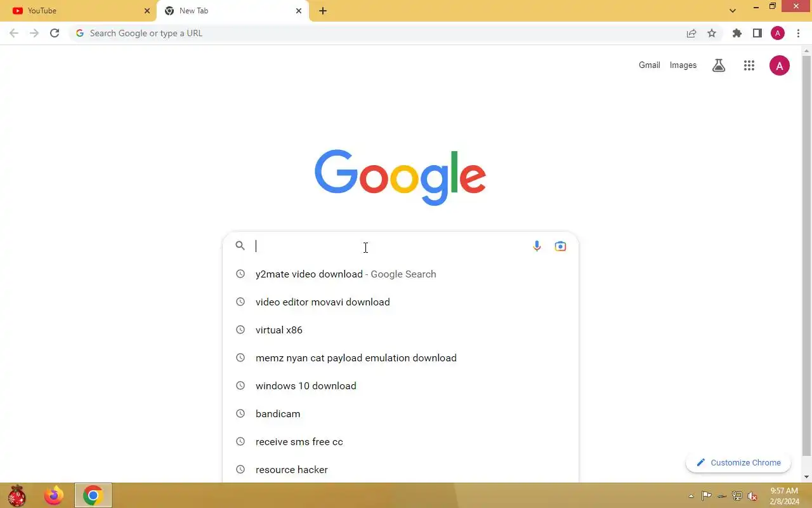The height and width of the screenshot is (508, 812).
Task: Click scrollbar down arrow
Action: coord(807,477)
